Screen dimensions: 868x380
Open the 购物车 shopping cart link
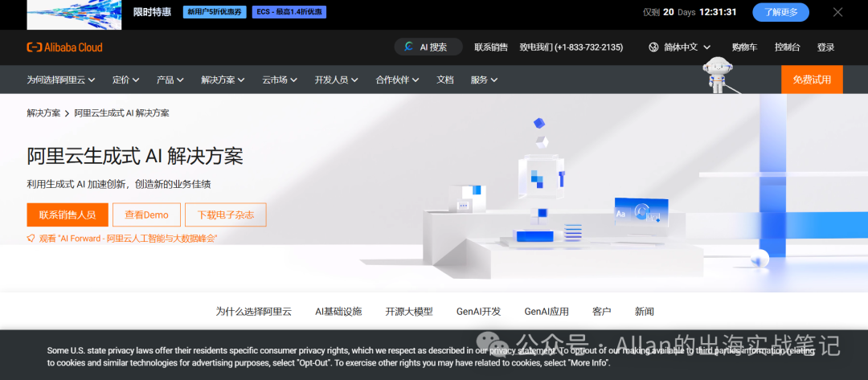click(x=744, y=47)
